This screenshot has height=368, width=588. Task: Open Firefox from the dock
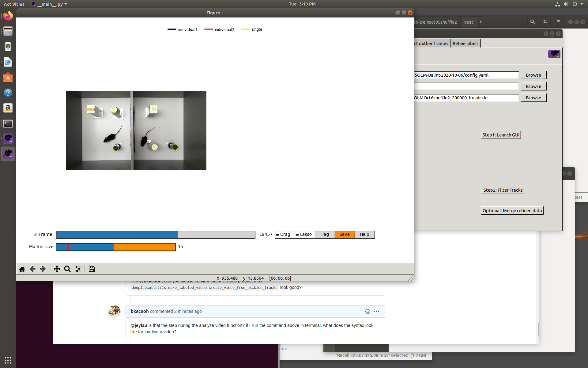(x=8, y=16)
